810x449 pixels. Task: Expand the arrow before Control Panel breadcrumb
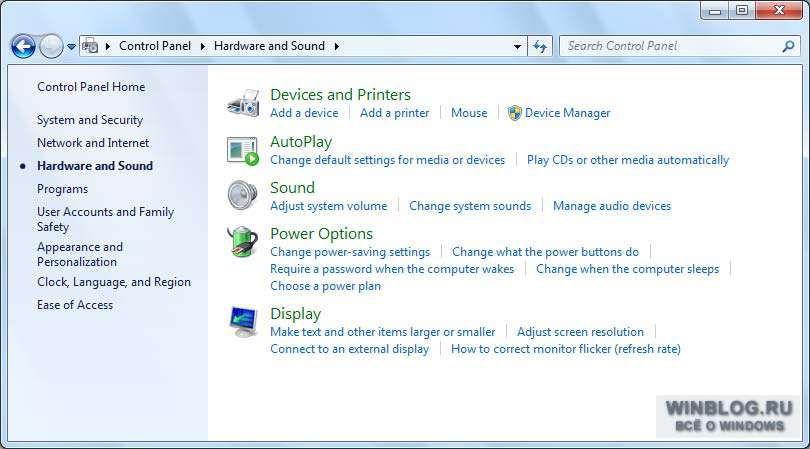(x=108, y=47)
